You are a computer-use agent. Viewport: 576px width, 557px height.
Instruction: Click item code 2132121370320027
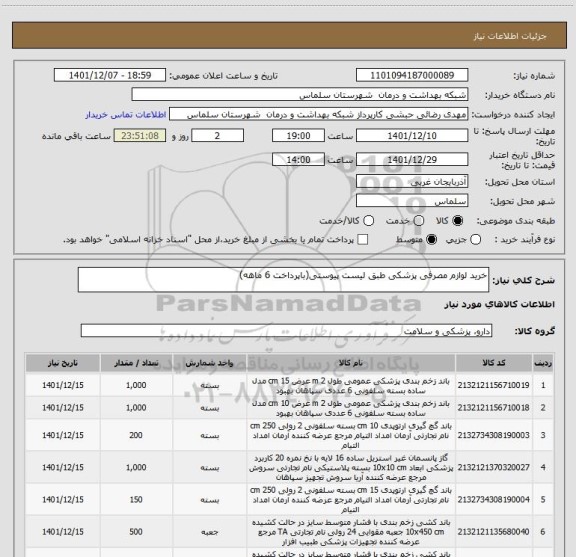click(493, 467)
